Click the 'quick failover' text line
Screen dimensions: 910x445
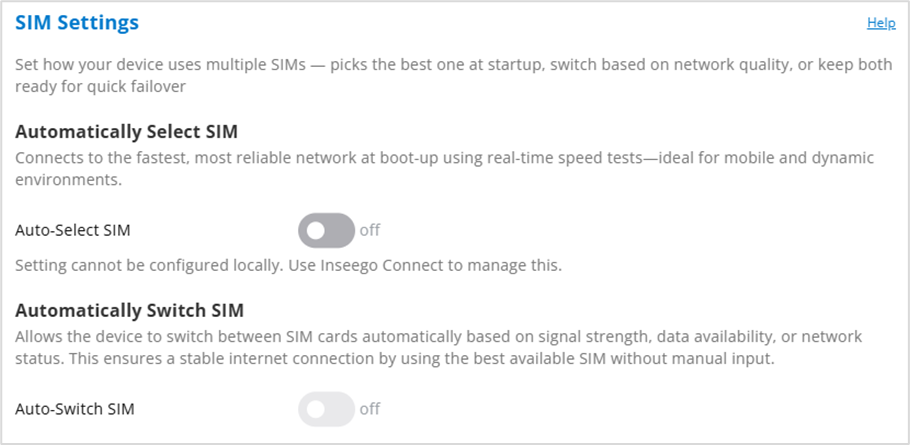(102, 86)
